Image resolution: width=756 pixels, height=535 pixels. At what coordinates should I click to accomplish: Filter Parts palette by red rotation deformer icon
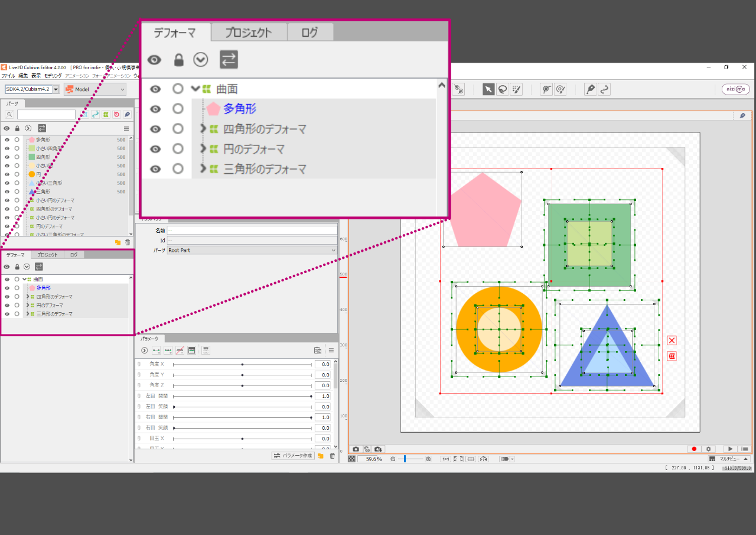point(116,115)
